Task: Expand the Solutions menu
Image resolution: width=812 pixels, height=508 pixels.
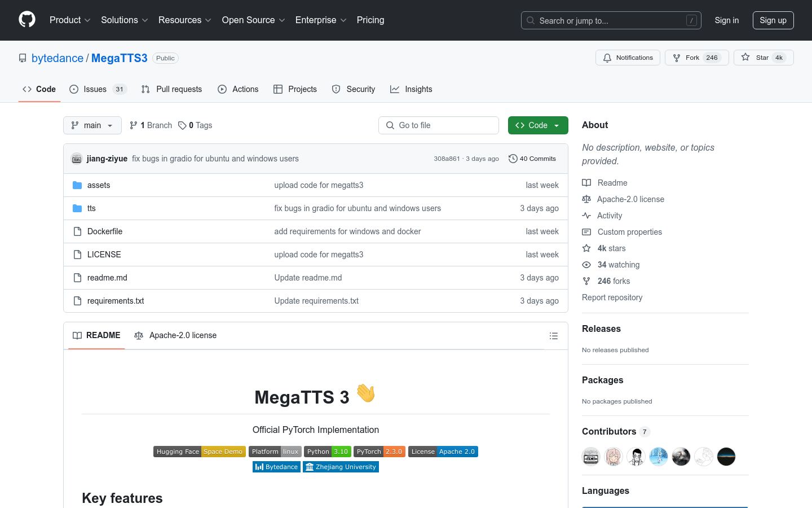Action: point(125,20)
